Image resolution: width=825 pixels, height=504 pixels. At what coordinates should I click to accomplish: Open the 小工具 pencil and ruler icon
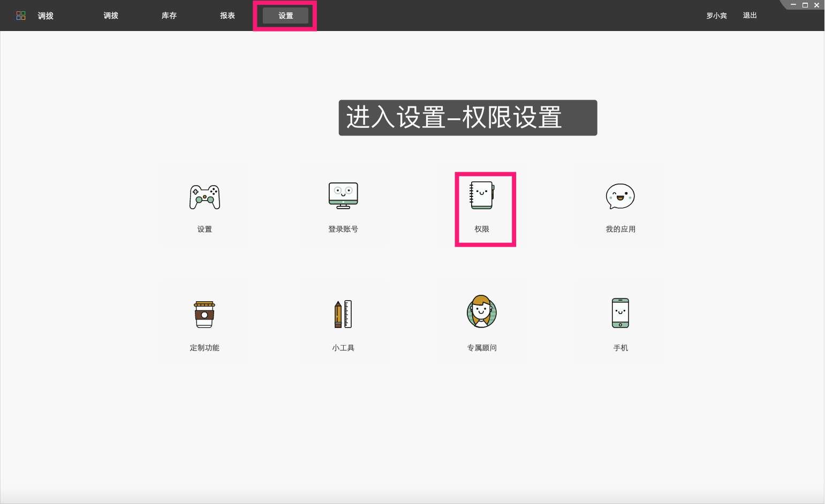point(343,314)
